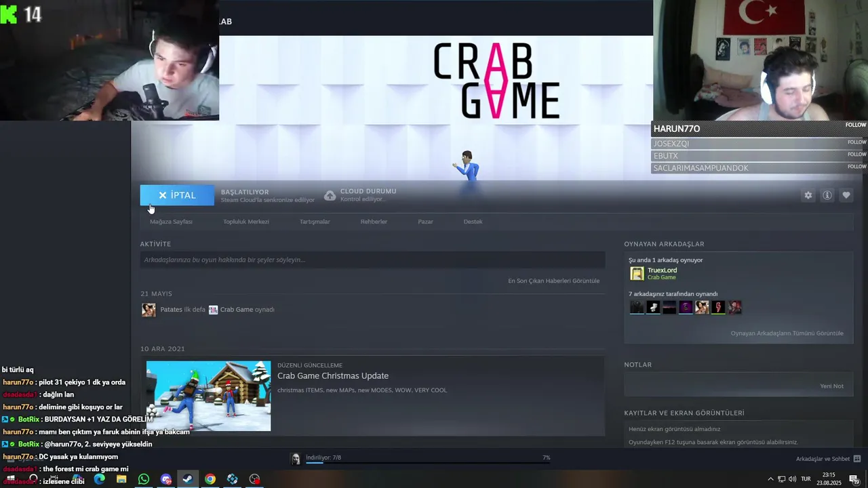
Task: Click the Patates username link
Action: coord(171,310)
